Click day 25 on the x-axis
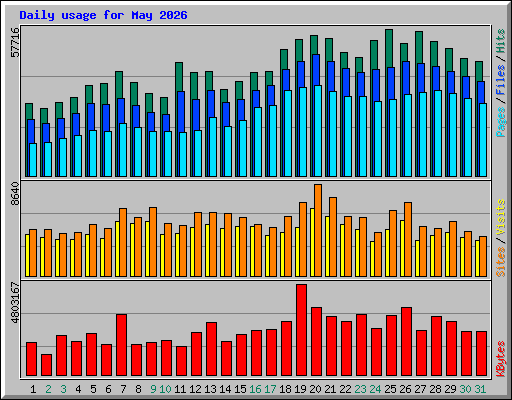This screenshot has height=400, width=512. point(390,389)
